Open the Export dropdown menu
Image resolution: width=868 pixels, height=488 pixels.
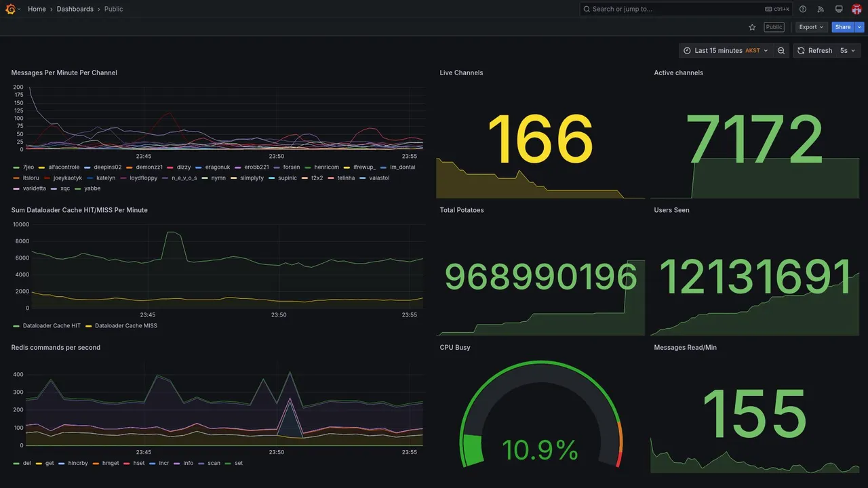(812, 27)
